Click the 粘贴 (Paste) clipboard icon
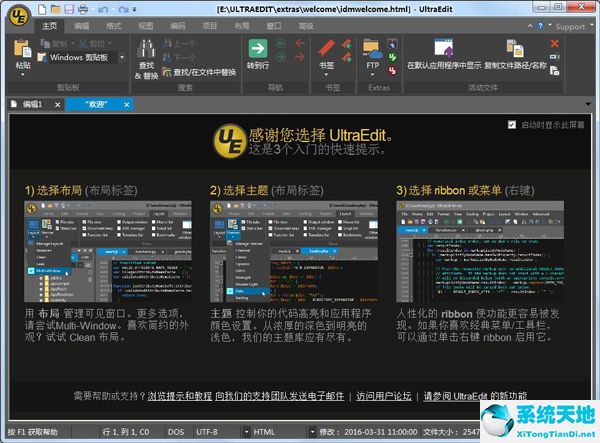Screen dimensions: 600x443 click(22, 49)
